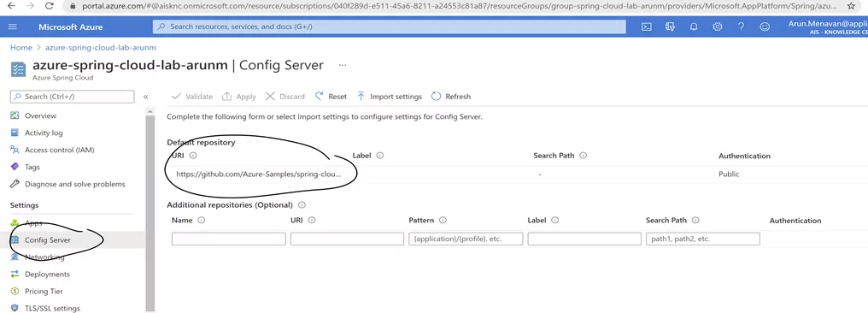Click the Apply toolbar button
Image resolution: width=868 pixels, height=313 pixels.
tap(239, 97)
